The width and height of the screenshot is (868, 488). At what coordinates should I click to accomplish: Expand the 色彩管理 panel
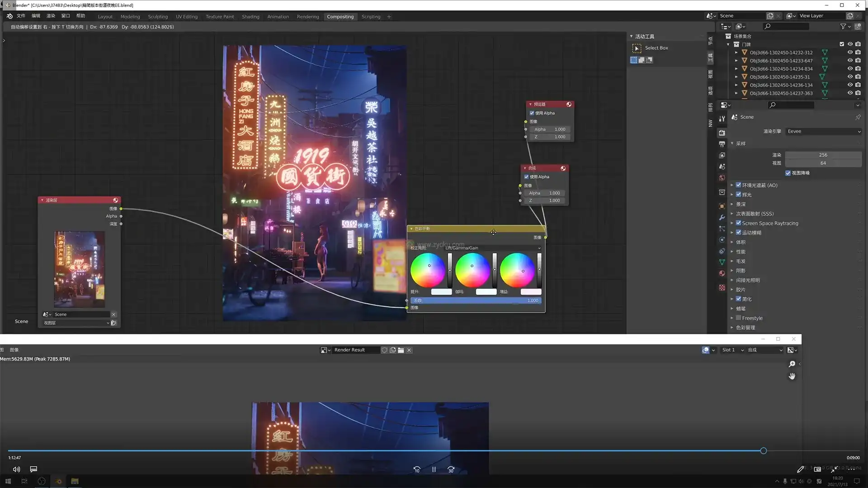tap(745, 328)
